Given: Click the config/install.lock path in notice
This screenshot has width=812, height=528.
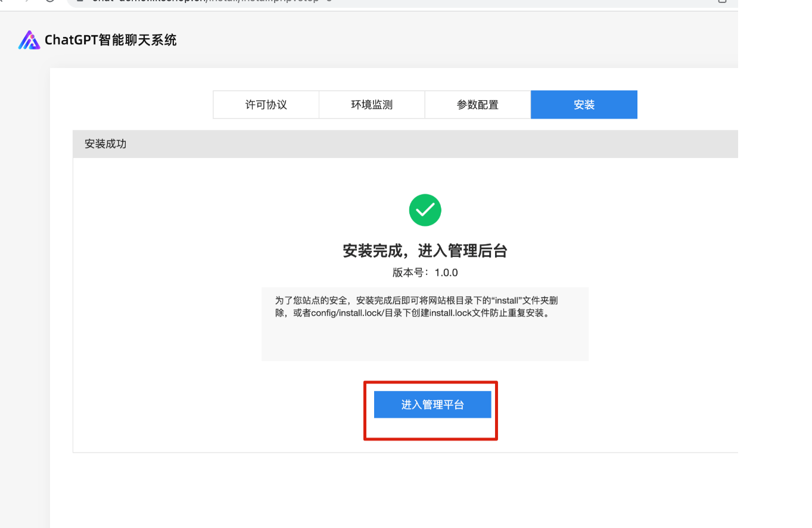Looking at the screenshot, I should coord(352,313).
